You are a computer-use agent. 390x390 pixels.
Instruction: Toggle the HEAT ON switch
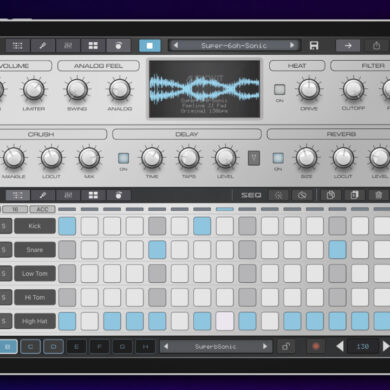[x=279, y=89]
